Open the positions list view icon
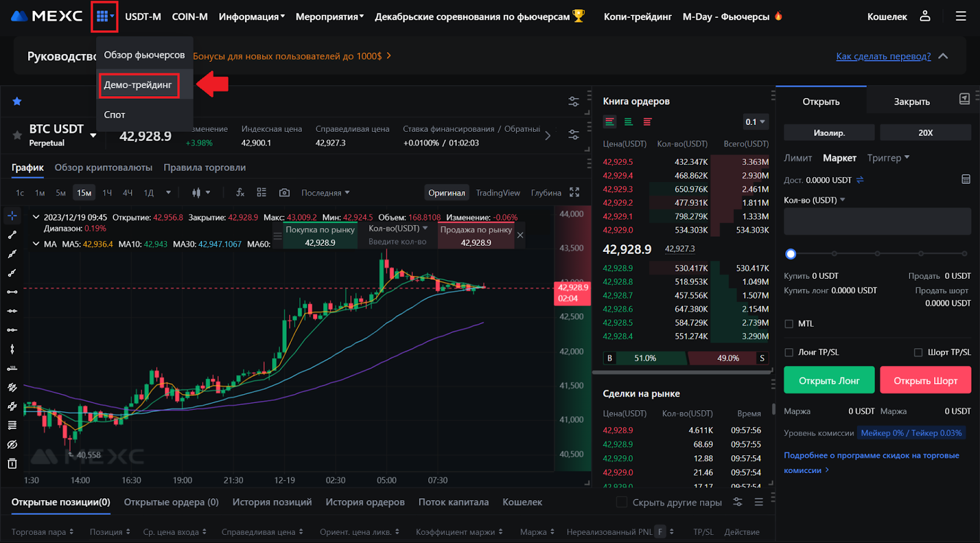Screen dimensions: 980x543 click(x=759, y=502)
